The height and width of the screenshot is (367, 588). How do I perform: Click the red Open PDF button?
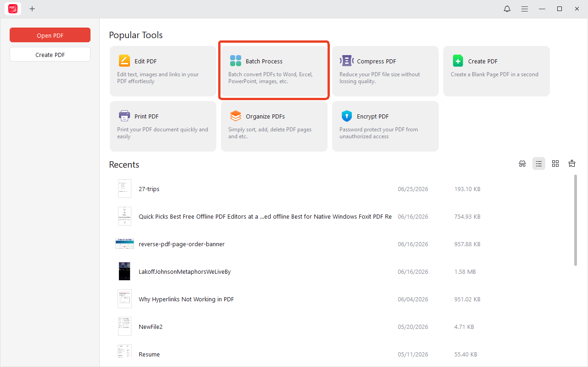coord(50,35)
